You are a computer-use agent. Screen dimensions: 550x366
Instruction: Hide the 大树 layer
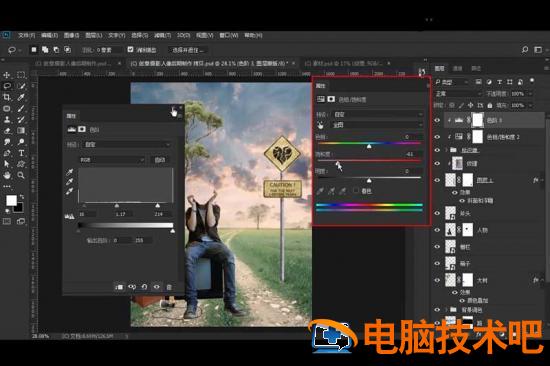(437, 280)
